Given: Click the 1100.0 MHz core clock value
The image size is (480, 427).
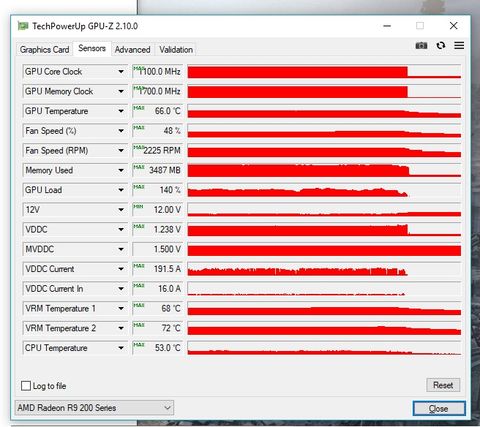Looking at the screenshot, I should tap(158, 71).
